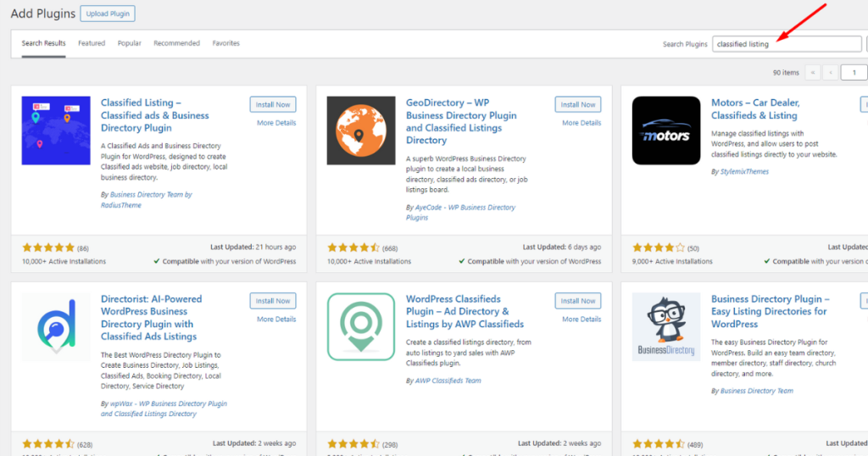Image resolution: width=868 pixels, height=456 pixels.
Task: Switch to the Search Results tab
Action: [x=44, y=43]
